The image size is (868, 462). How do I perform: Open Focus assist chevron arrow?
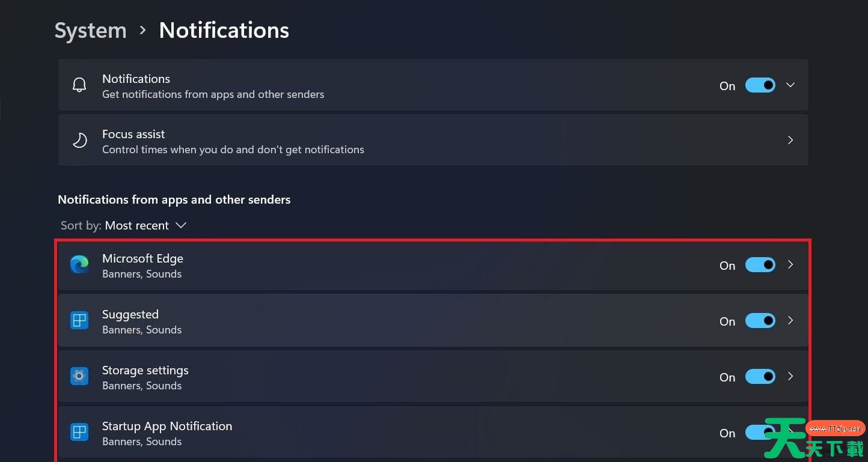point(790,141)
